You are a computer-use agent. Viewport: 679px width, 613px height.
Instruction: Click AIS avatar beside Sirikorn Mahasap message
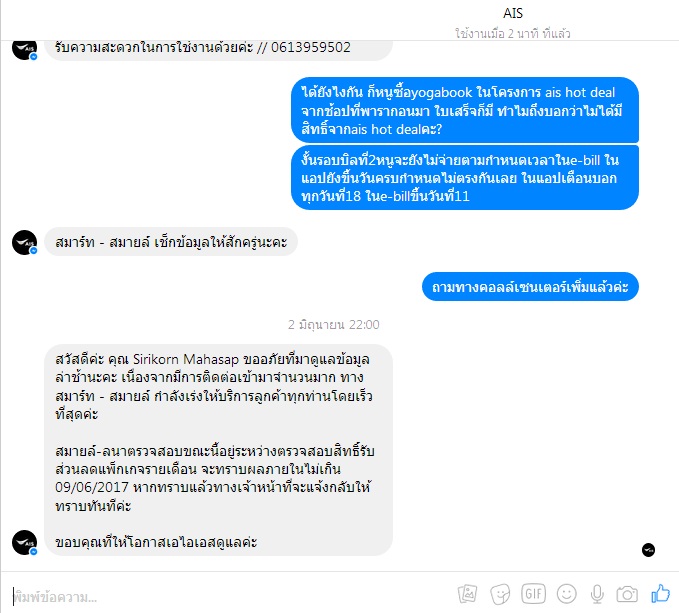coord(25,542)
